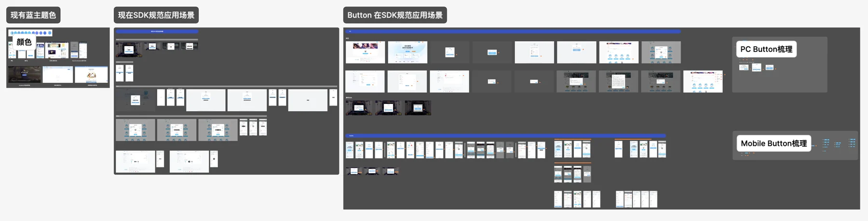Screen dimensions: 868x221
Task: Click the 颜色 label card
Action: click(24, 42)
